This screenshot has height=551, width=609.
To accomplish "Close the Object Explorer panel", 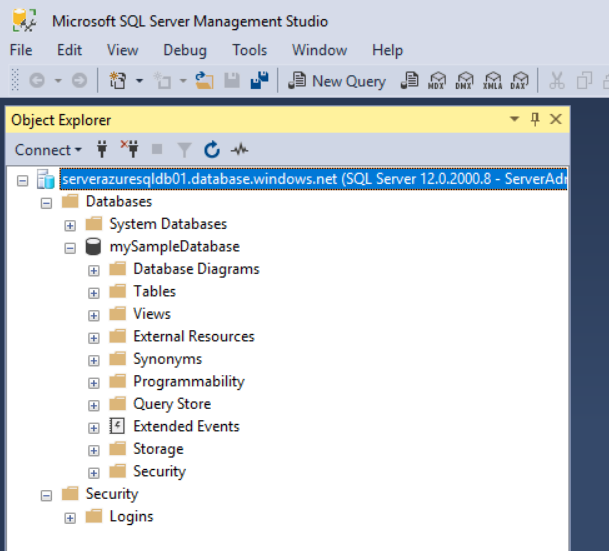I will 556,119.
